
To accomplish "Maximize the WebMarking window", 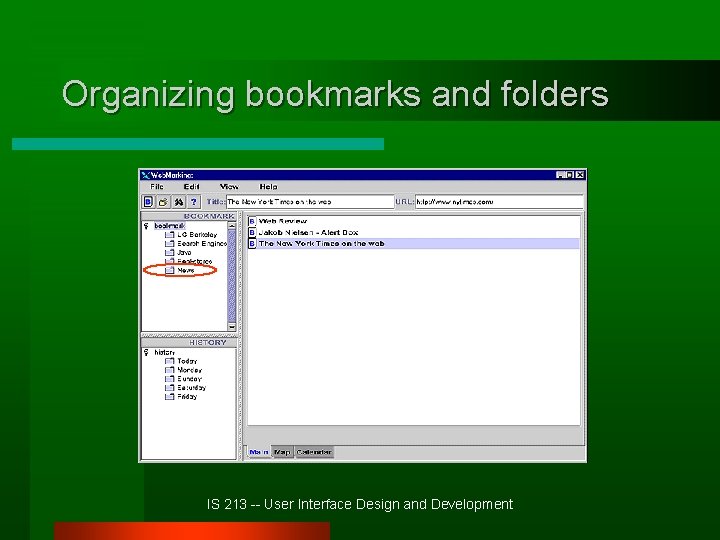I will point(570,175).
